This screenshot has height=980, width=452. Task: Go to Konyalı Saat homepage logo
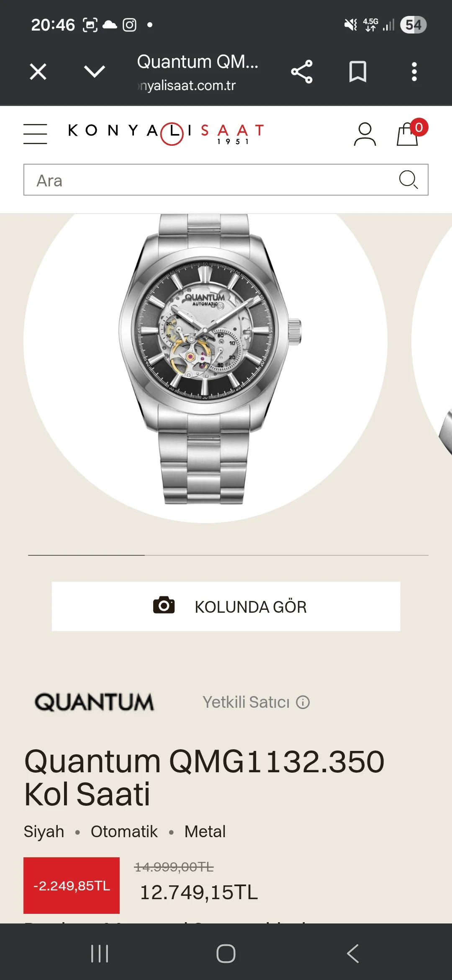pos(166,134)
